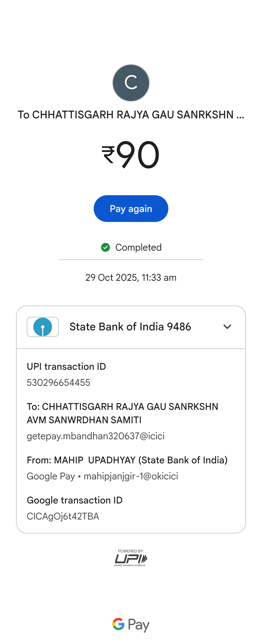Image resolution: width=262 pixels, height=644 pixels.
Task: Click the State Bank of India logo
Action: tap(43, 327)
